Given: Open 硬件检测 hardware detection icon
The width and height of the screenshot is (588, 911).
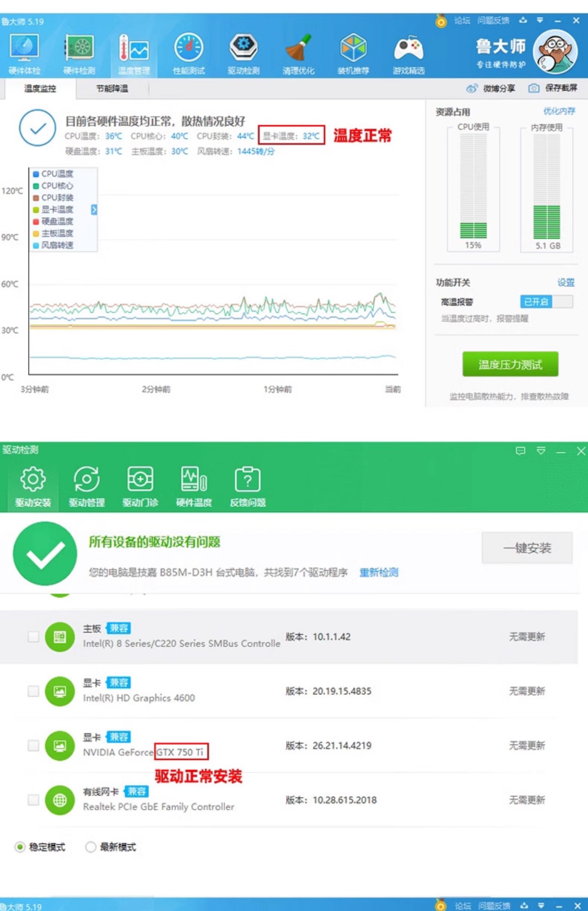Looking at the screenshot, I should pyautogui.click(x=79, y=48).
